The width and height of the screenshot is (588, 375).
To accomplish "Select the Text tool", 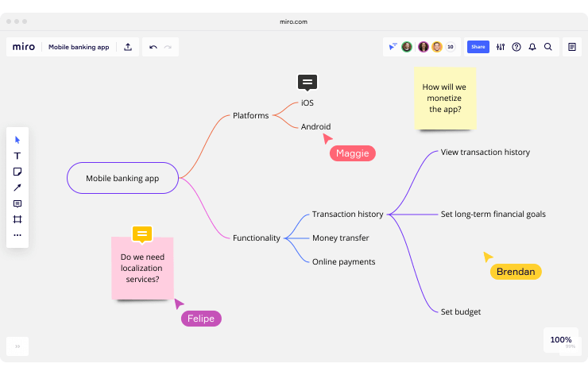I will [x=17, y=156].
